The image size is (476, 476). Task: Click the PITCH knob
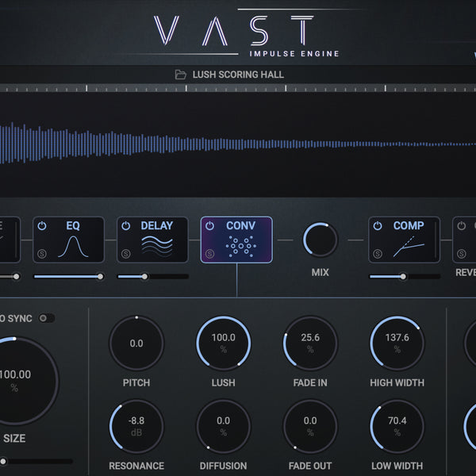coord(136,344)
